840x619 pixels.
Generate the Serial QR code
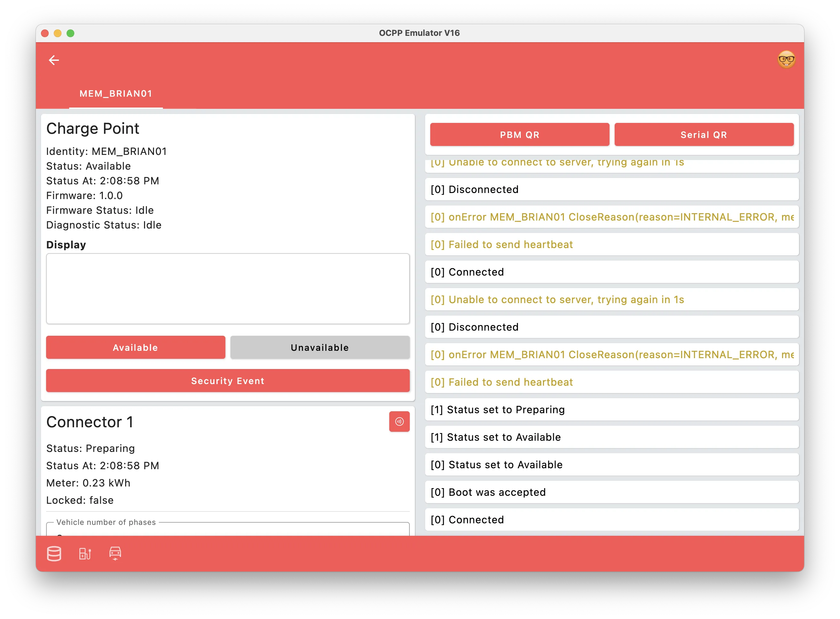tap(704, 134)
